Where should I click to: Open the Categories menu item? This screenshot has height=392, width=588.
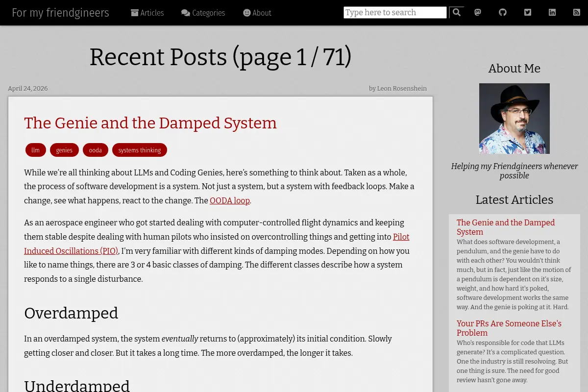[203, 13]
